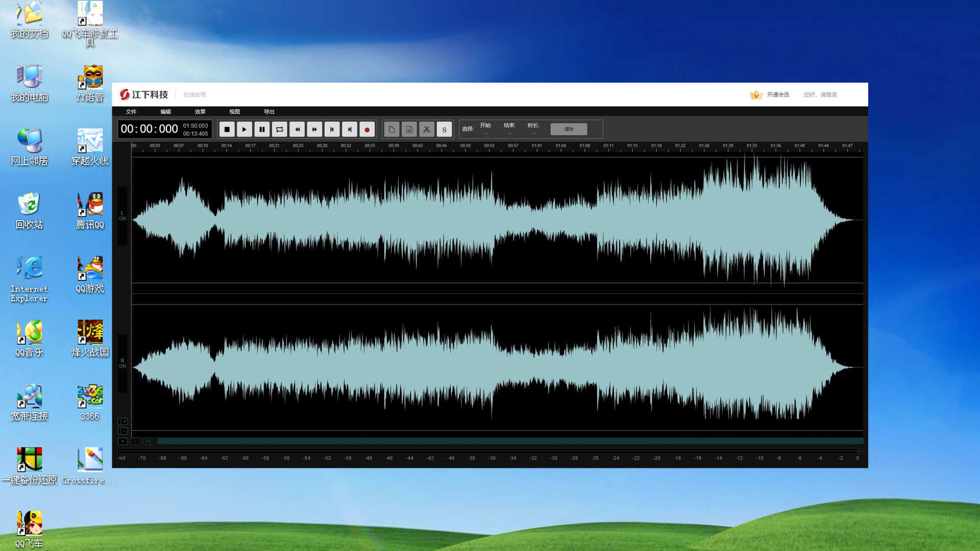Click the 00:21 mark on the time ruler
This screenshot has height=551, width=980.
point(275,146)
